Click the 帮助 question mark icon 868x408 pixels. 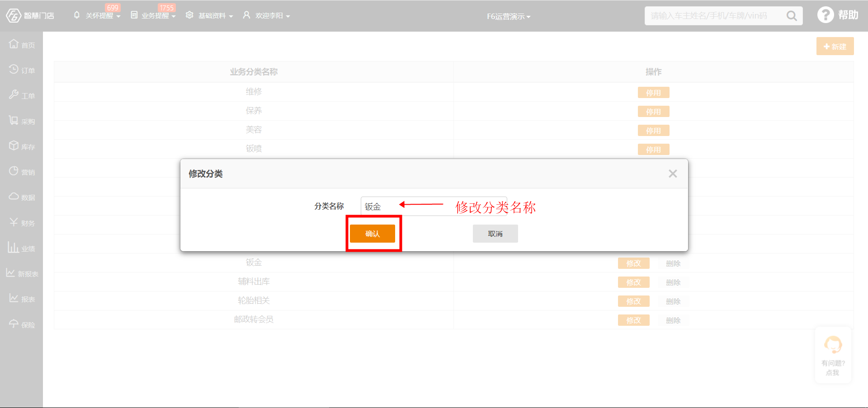click(x=826, y=15)
